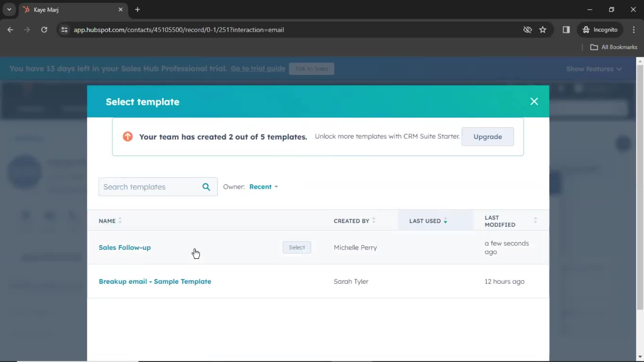Select the Sales Follow-up template
Viewport: 644px width, 362px height.
297,247
